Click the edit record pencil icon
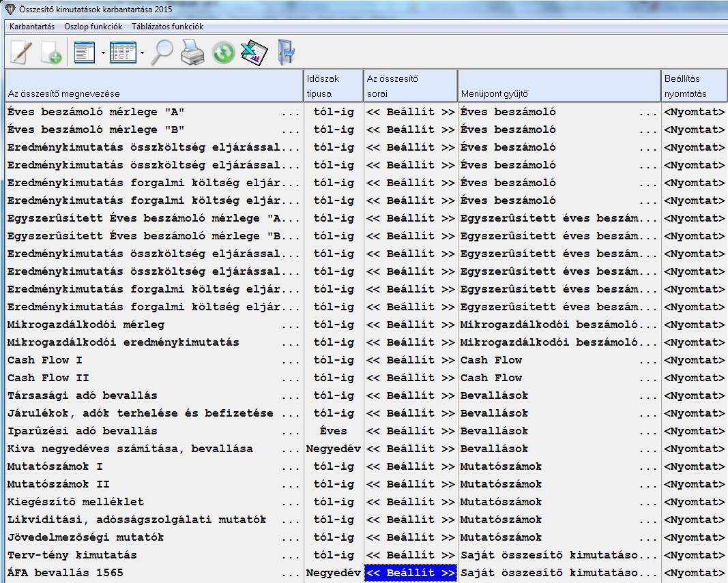This screenshot has height=583, width=728. 20,53
